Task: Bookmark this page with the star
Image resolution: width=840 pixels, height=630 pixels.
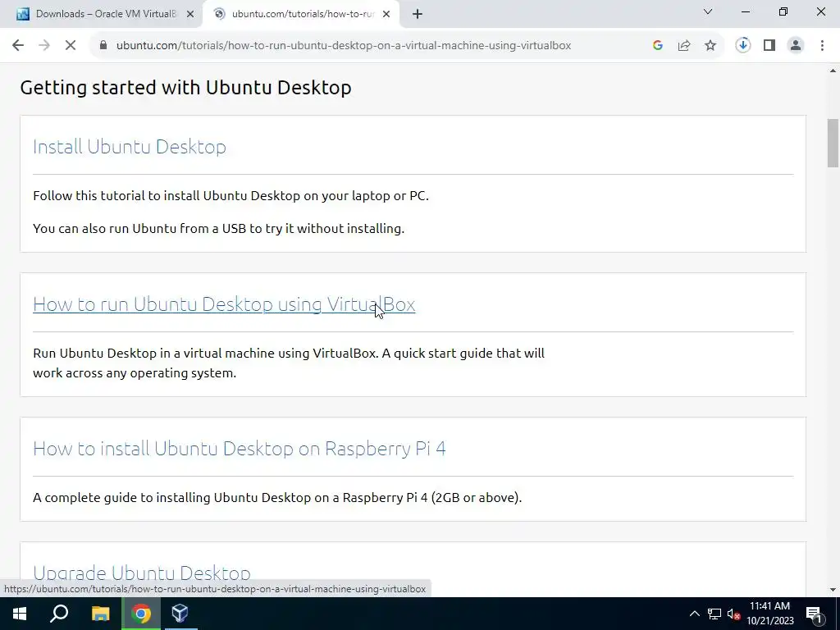Action: click(x=710, y=46)
